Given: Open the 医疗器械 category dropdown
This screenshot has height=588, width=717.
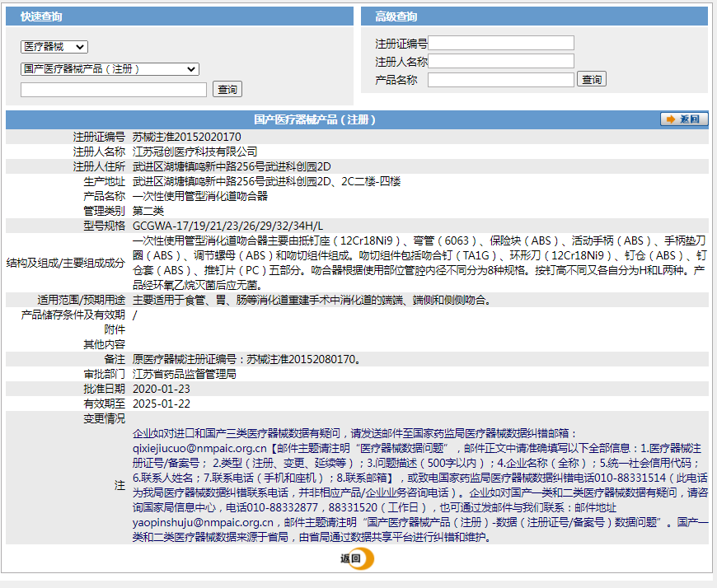Looking at the screenshot, I should pyautogui.click(x=54, y=48).
